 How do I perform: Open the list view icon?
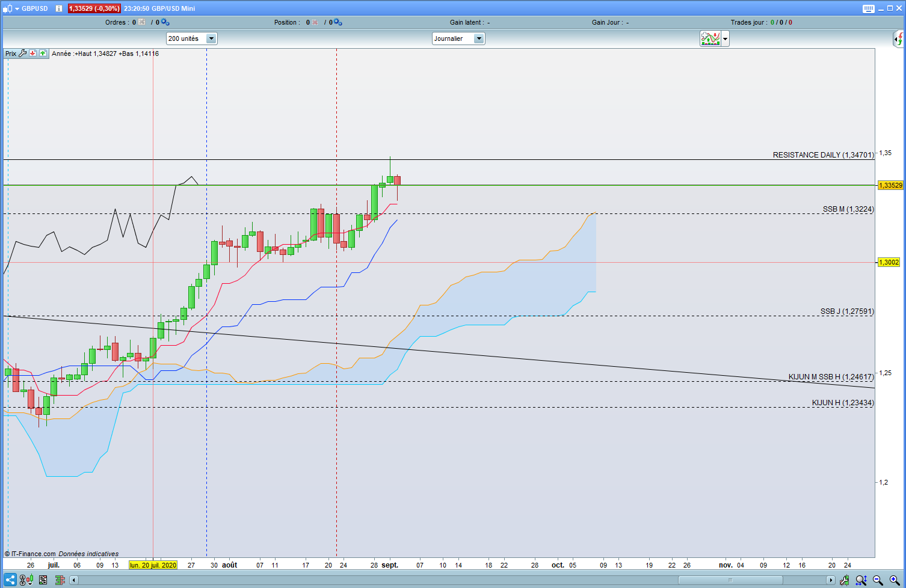[43, 580]
